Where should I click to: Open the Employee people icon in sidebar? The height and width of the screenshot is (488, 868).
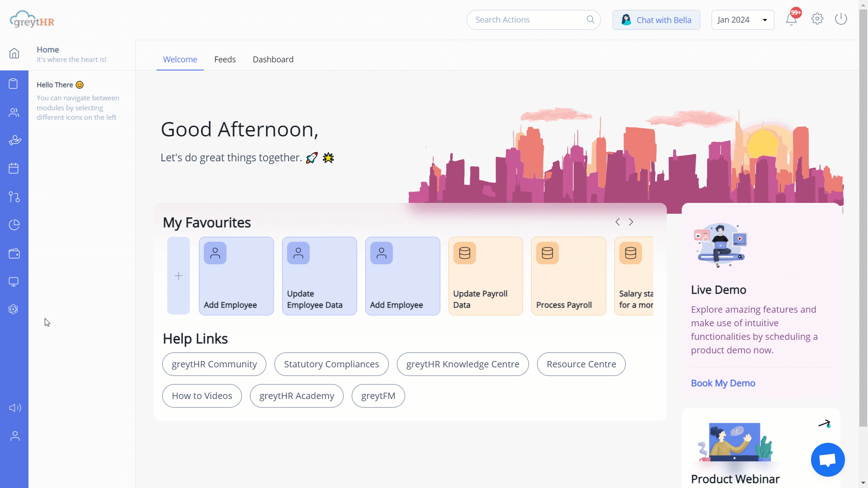pos(14,113)
